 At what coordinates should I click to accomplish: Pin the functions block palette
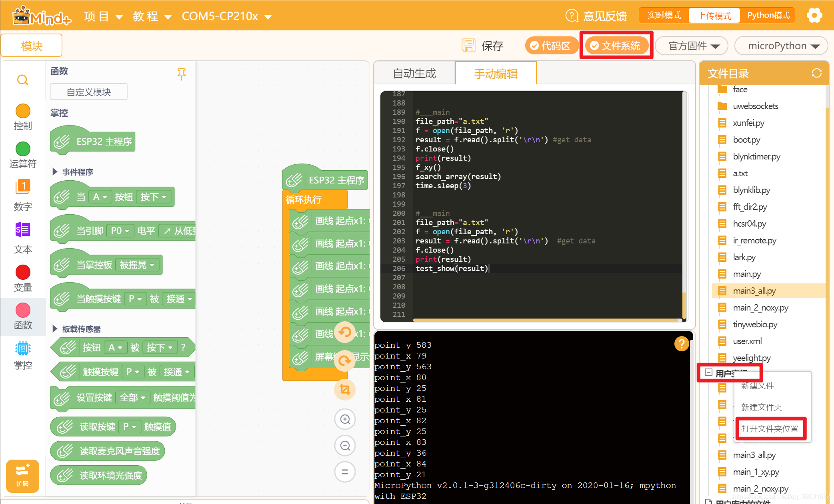(181, 74)
